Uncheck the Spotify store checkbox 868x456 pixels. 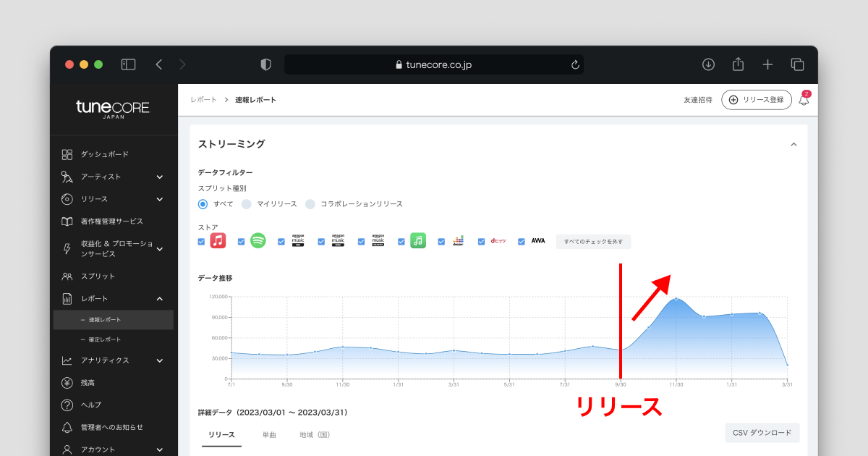point(242,242)
